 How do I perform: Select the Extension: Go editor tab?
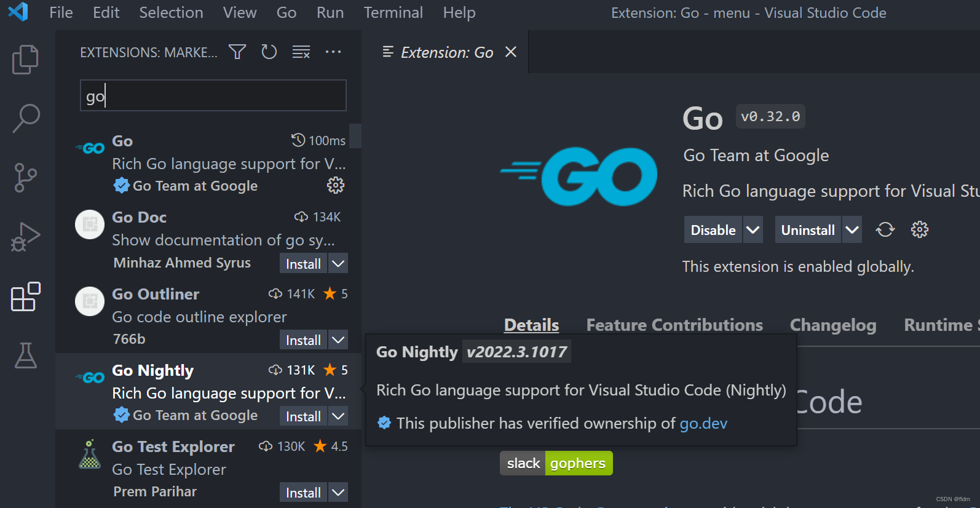tap(447, 52)
